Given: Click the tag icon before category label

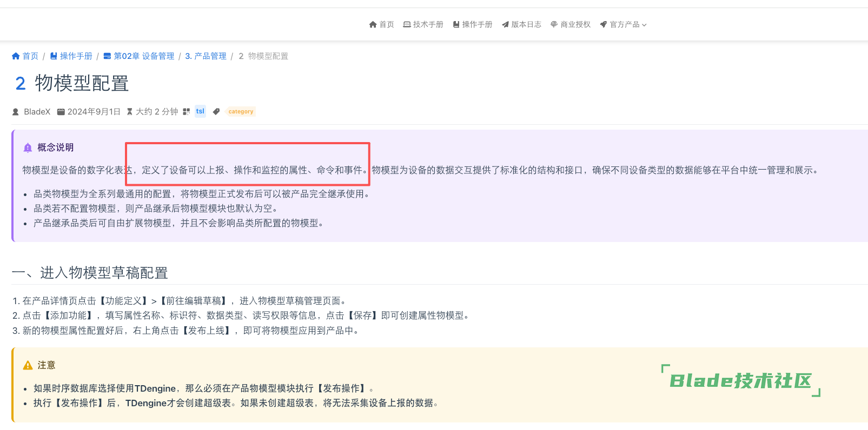Looking at the screenshot, I should pyautogui.click(x=216, y=112).
